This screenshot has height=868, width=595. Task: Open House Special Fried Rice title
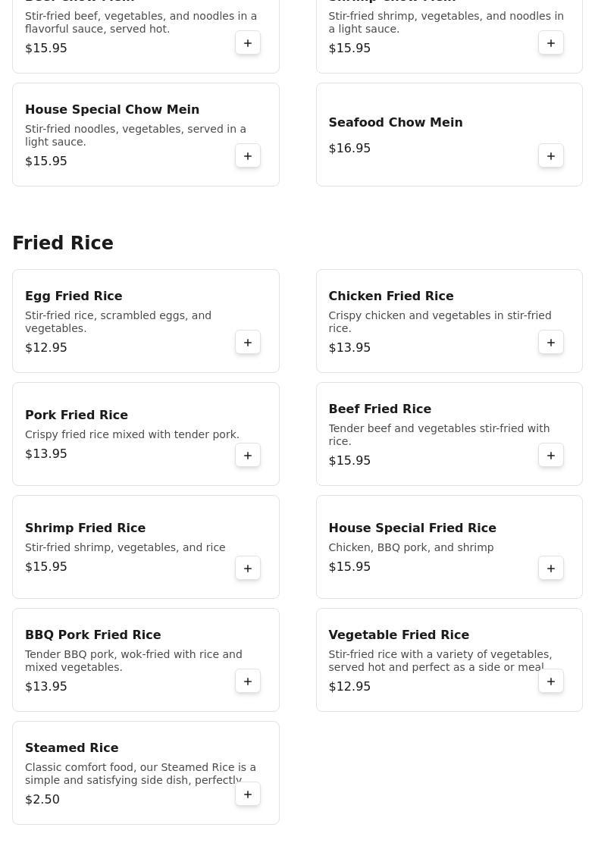click(412, 528)
